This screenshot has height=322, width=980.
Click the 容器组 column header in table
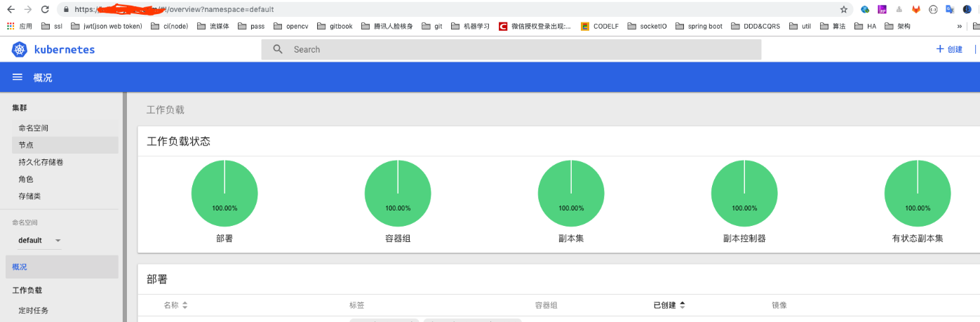546,305
